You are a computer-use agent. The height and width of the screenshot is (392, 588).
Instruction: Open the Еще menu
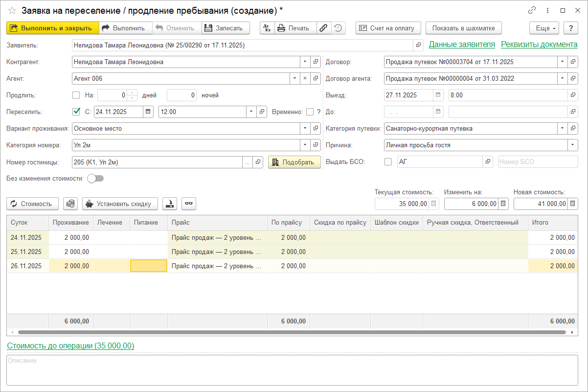(544, 28)
